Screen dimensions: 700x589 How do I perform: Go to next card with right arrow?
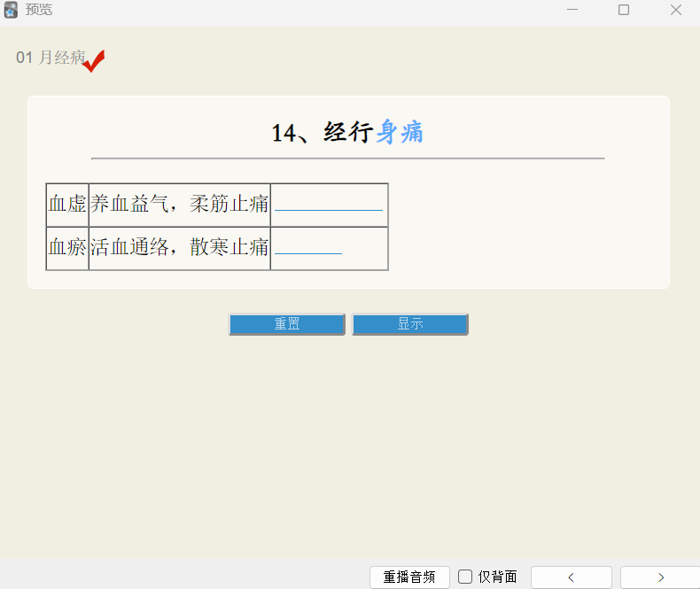[x=661, y=577]
